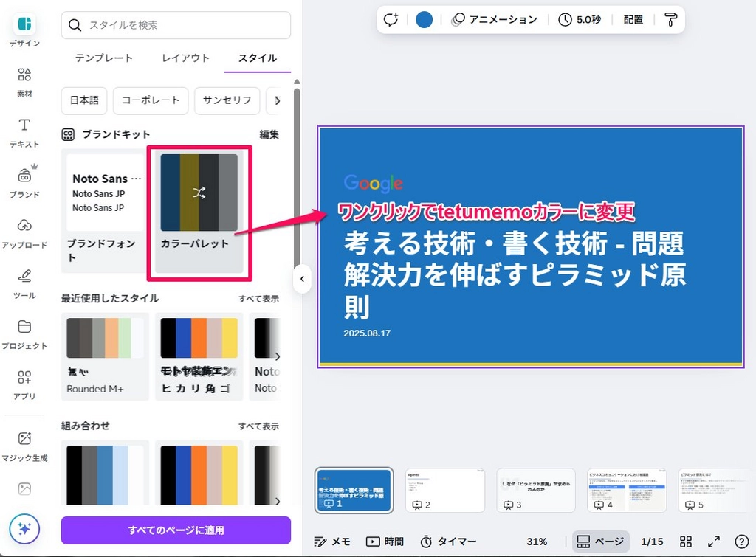Apply the black-gray-blue combination palette
The height and width of the screenshot is (557, 756).
click(x=105, y=475)
